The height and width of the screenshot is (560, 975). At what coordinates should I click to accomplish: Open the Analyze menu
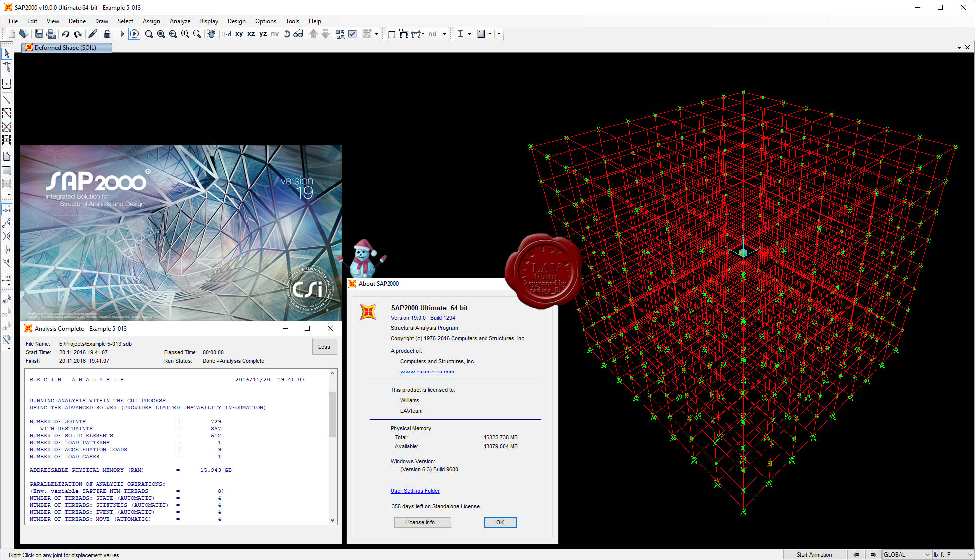180,21
